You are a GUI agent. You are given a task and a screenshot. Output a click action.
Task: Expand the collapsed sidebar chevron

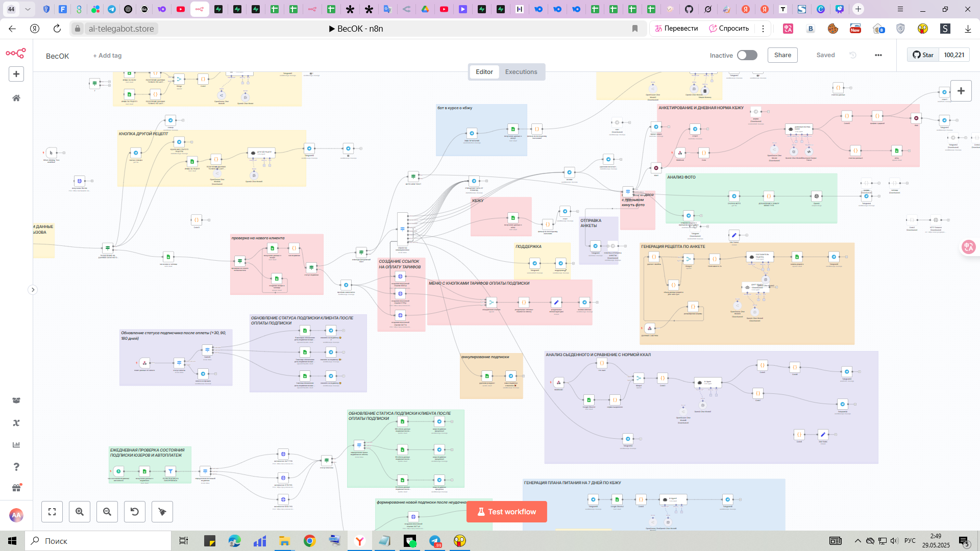click(33, 290)
